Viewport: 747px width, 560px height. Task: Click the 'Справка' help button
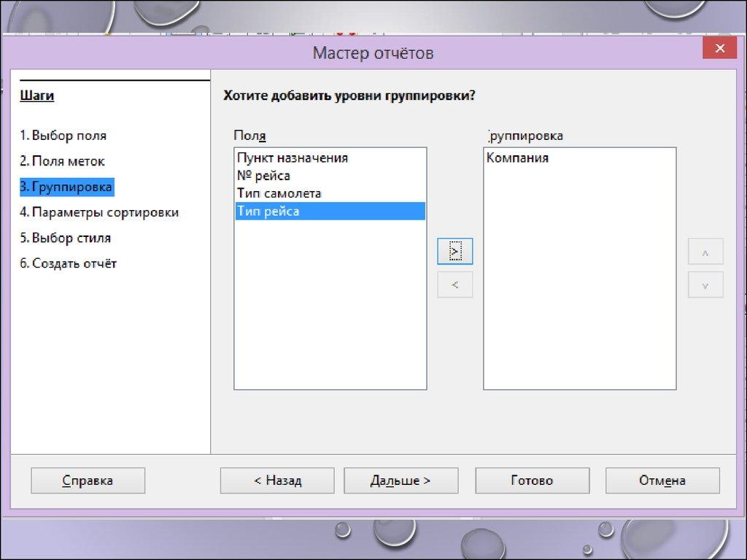pyautogui.click(x=88, y=481)
